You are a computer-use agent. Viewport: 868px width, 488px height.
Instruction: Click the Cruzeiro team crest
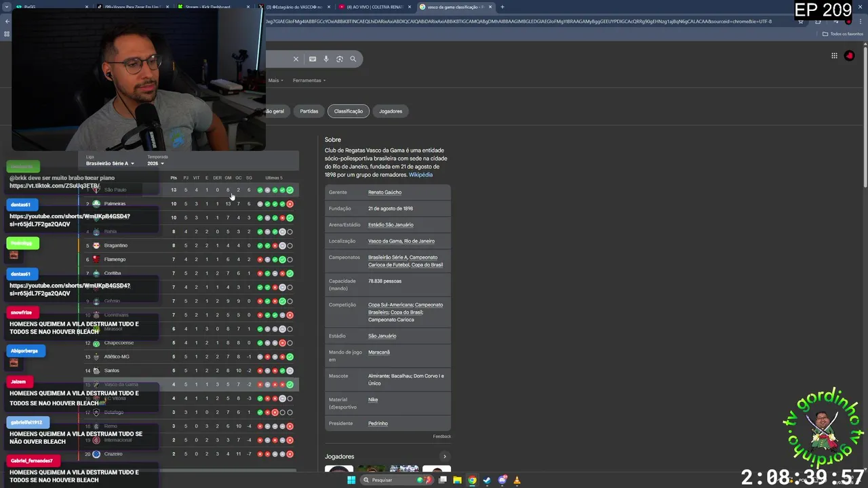96,454
